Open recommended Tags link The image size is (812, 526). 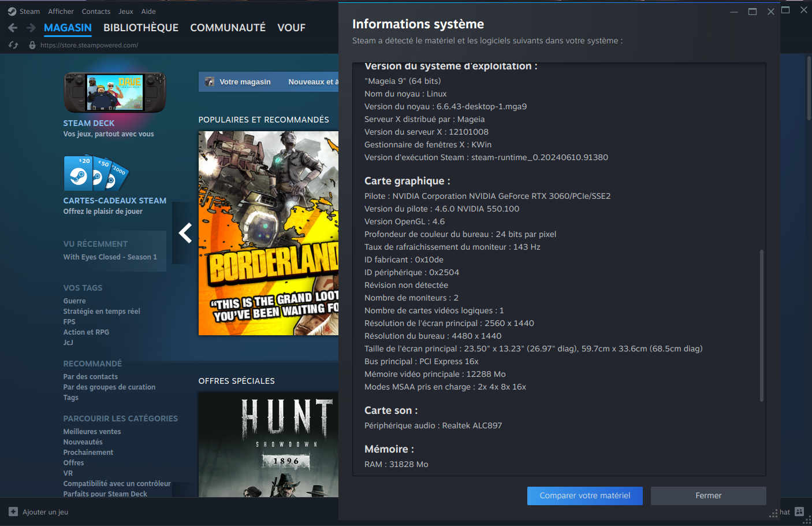point(71,398)
